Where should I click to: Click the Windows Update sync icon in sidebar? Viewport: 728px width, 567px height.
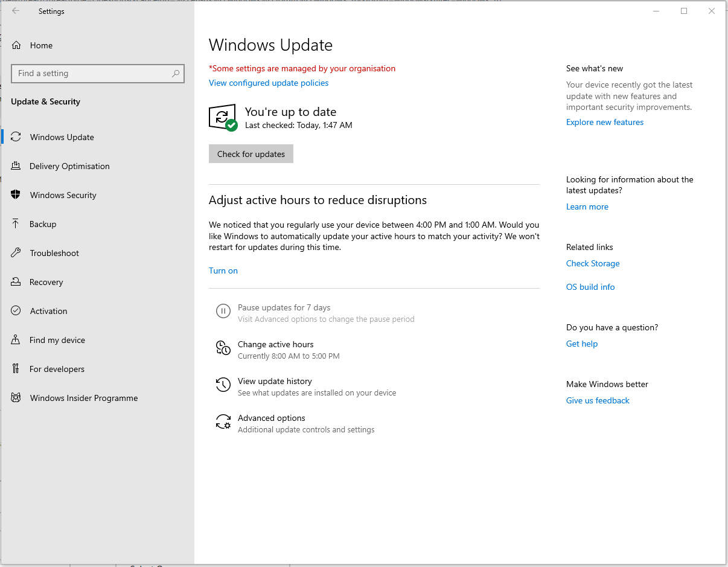[x=16, y=137]
